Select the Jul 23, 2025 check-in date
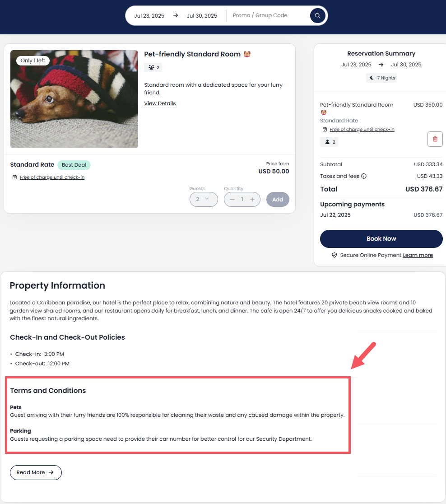This screenshot has height=504, width=446. pyautogui.click(x=149, y=16)
